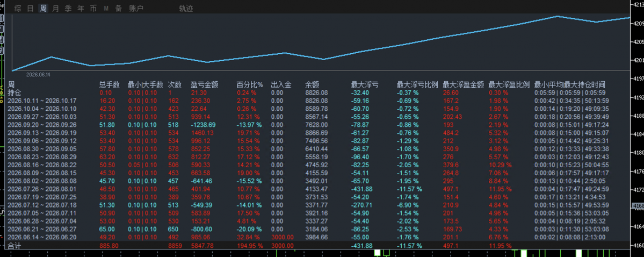Viewport: 644px width, 257px height.
Task: Click the 最大浮盈金额 column header
Action: (464, 85)
